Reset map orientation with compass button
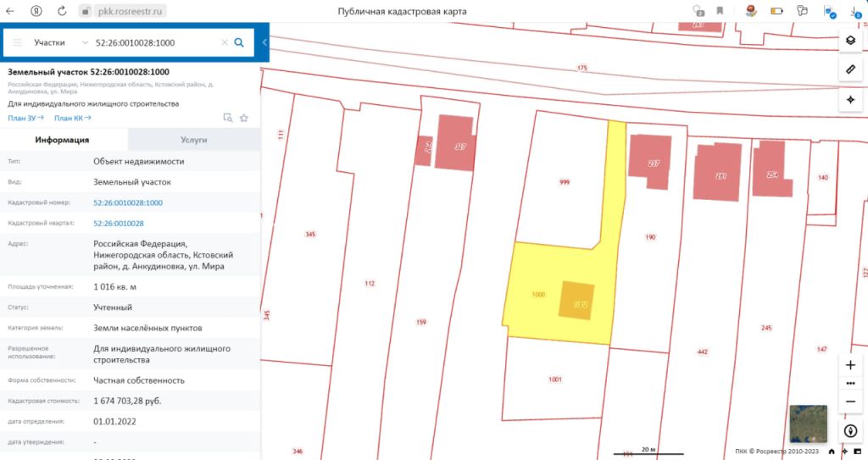Image resolution: width=868 pixels, height=460 pixels. coord(850,431)
